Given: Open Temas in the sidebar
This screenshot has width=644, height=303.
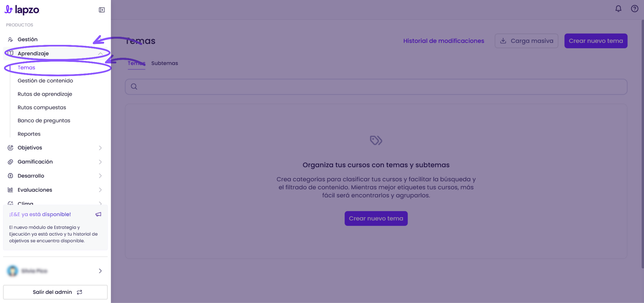Looking at the screenshot, I should tap(26, 68).
